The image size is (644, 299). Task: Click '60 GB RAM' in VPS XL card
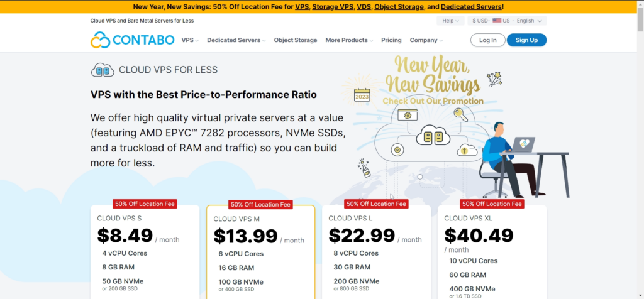(x=467, y=275)
